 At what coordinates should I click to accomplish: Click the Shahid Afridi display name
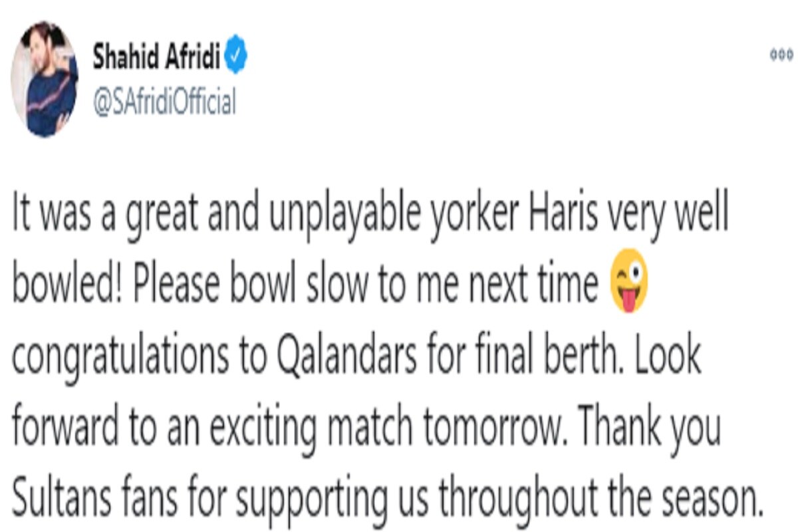tap(158, 59)
